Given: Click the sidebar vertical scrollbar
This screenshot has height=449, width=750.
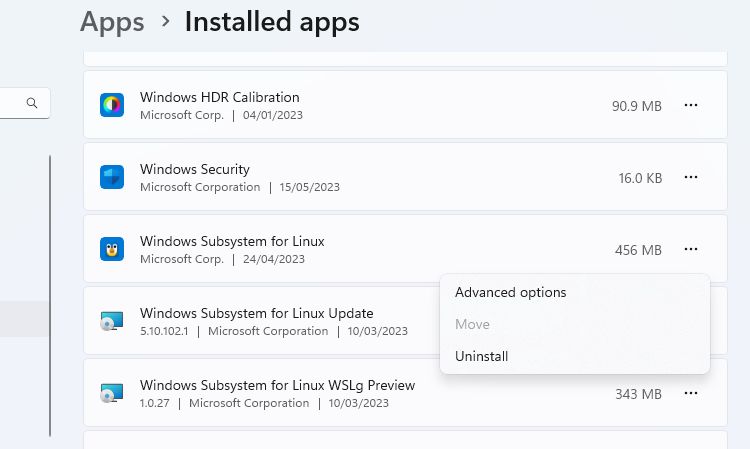Looking at the screenshot, I should (50, 296).
